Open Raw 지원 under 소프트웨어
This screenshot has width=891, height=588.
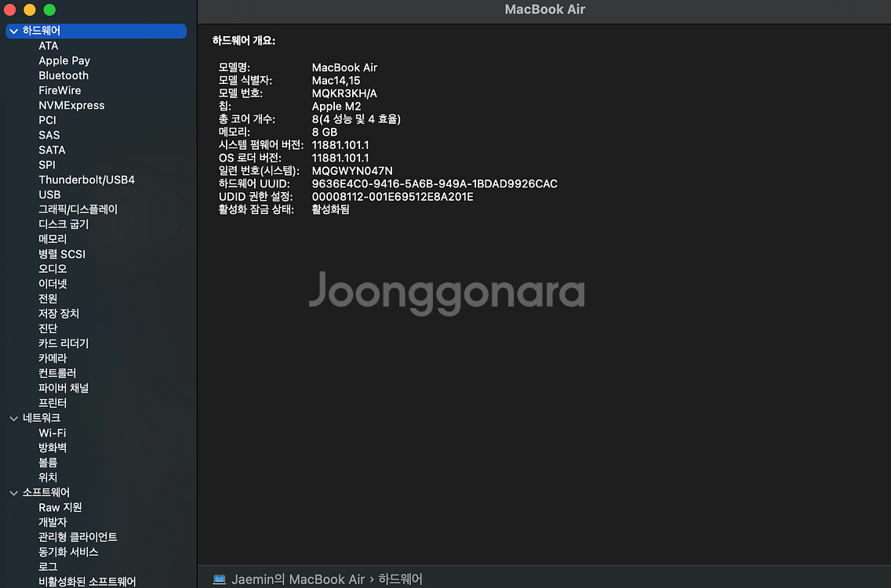(60, 507)
